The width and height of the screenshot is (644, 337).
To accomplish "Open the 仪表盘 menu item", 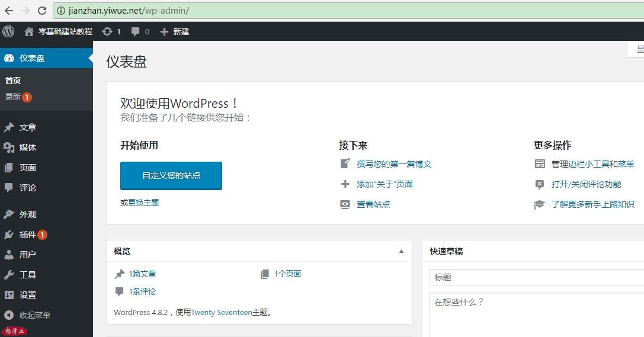I will (46, 58).
